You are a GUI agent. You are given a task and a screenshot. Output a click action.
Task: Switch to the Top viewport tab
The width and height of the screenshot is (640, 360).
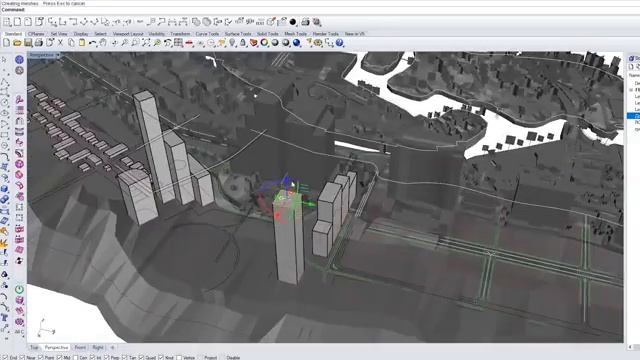pyautogui.click(x=34, y=347)
